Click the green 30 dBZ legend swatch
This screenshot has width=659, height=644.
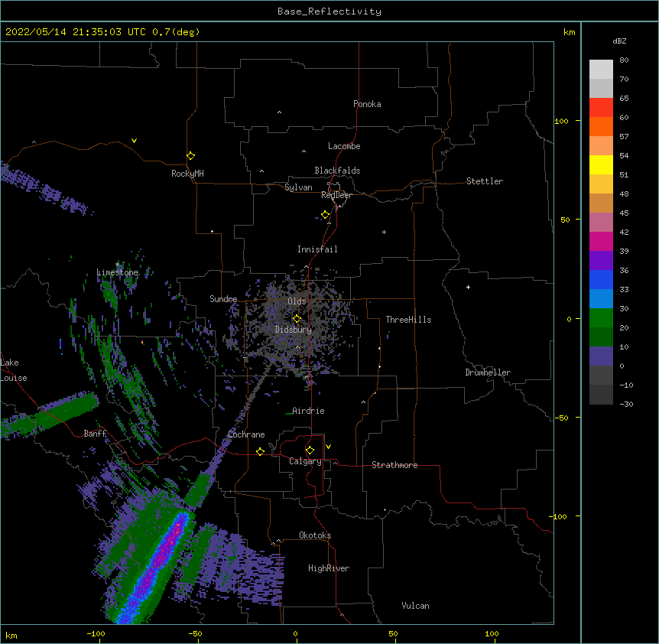(601, 318)
